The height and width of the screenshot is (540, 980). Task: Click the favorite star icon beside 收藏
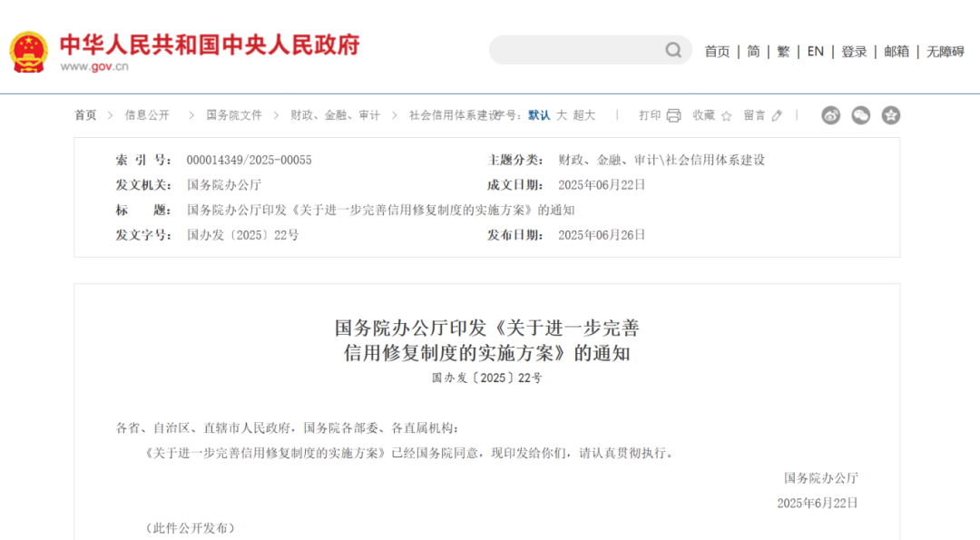(726, 115)
